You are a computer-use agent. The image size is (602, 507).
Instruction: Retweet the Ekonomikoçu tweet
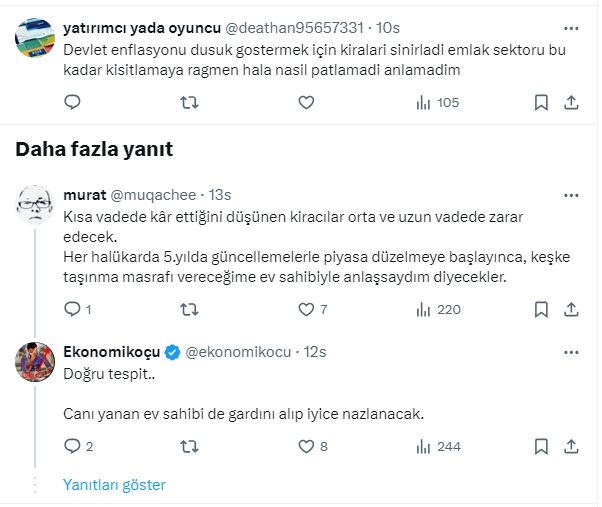[x=189, y=447]
